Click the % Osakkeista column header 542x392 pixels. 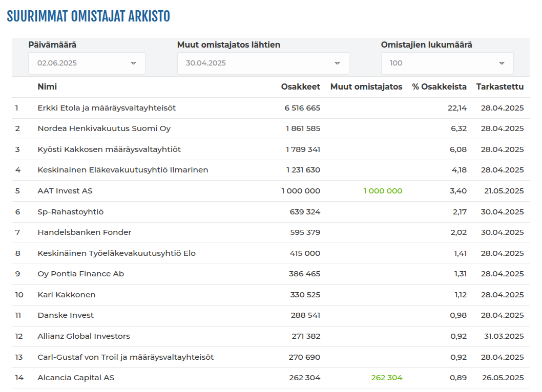click(x=439, y=86)
